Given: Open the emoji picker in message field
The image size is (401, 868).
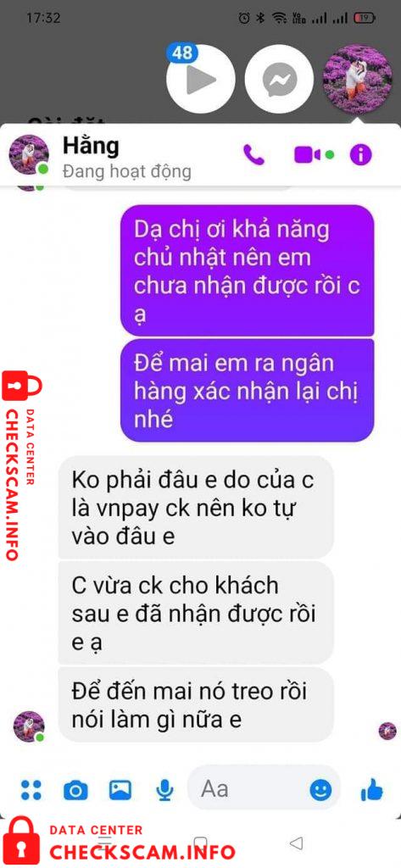Looking at the screenshot, I should tap(320, 790).
